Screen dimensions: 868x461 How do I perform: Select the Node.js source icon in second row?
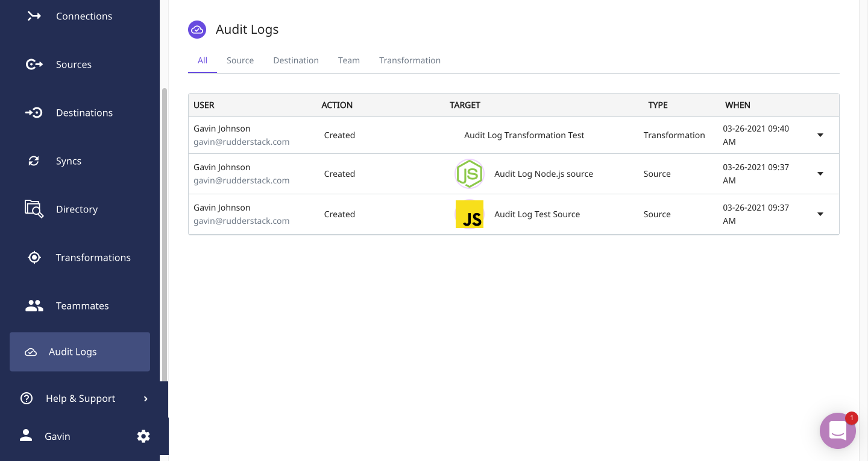click(x=470, y=174)
